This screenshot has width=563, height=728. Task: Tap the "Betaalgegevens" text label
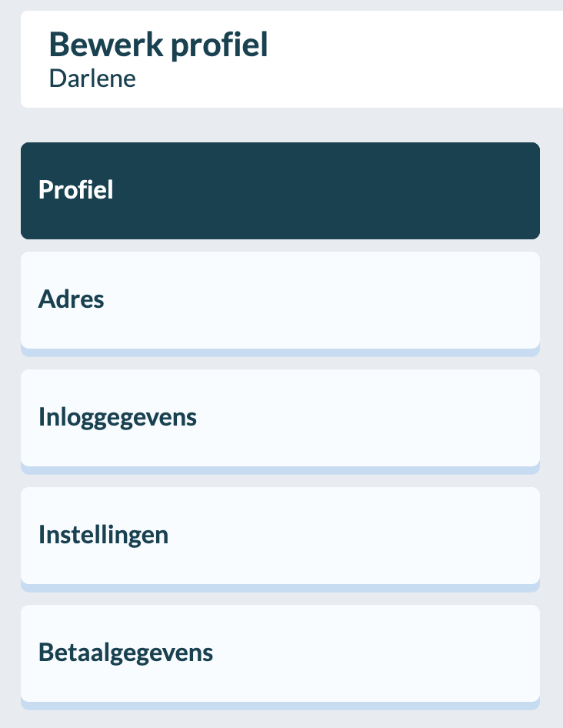pos(126,653)
